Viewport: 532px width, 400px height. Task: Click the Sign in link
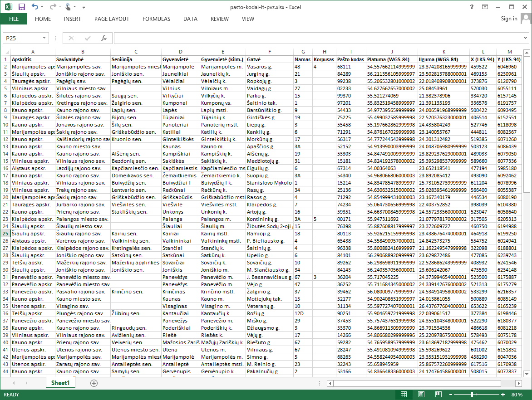[x=509, y=19]
